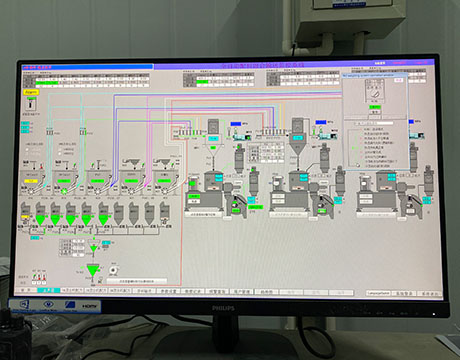This screenshot has height=360, width=460.
Task: Open the cyan highlighted tab in the bottom navigation bar
Action: click(49, 290)
